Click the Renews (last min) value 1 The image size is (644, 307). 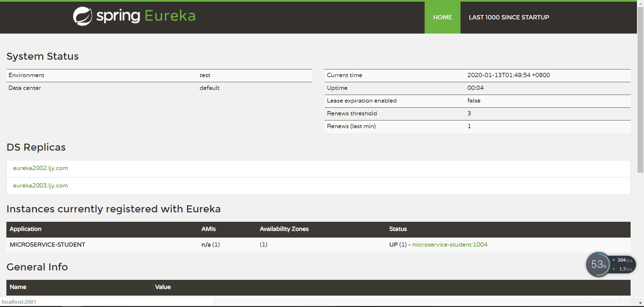(x=469, y=126)
